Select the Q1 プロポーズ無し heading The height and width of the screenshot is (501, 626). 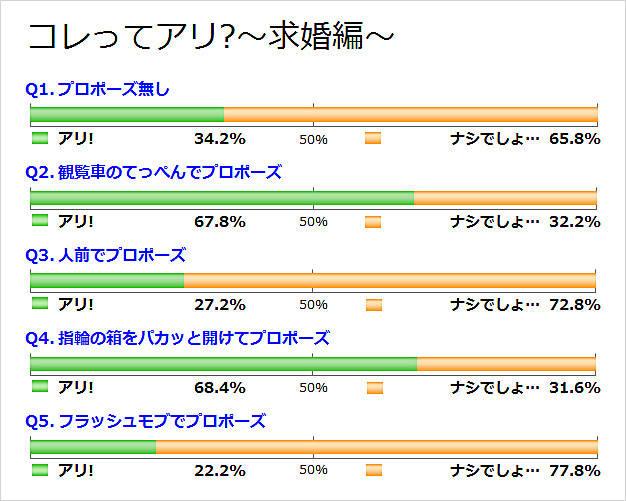pyautogui.click(x=97, y=89)
